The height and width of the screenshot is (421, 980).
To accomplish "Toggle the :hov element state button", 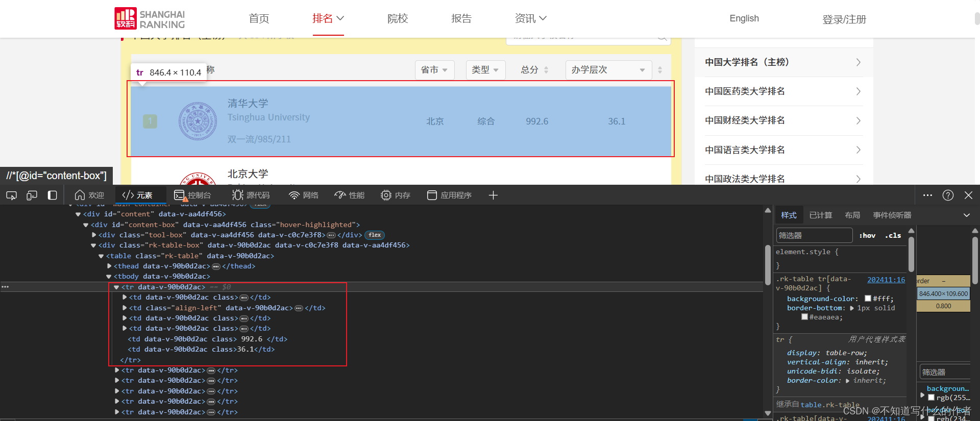I will click(x=867, y=235).
